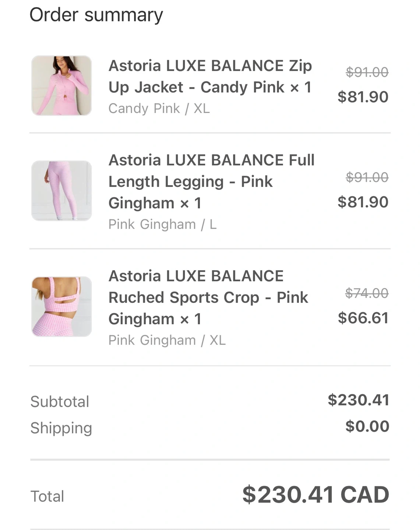Click the $230.41 CAD total amount
The image size is (420, 530).
[315, 495]
